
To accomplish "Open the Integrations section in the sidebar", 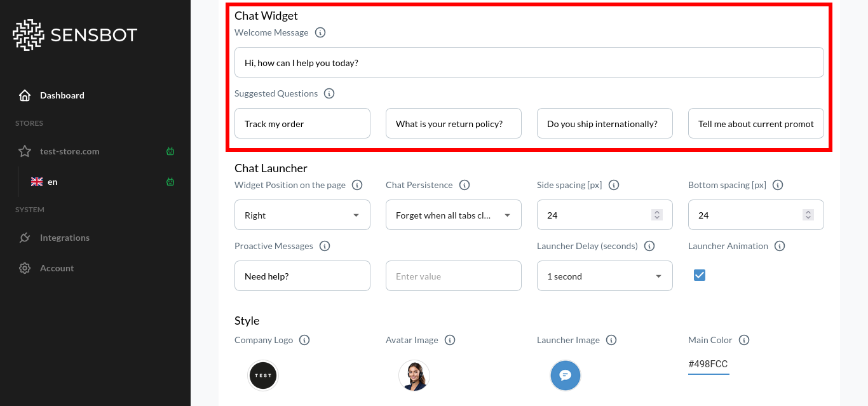I will click(x=65, y=238).
